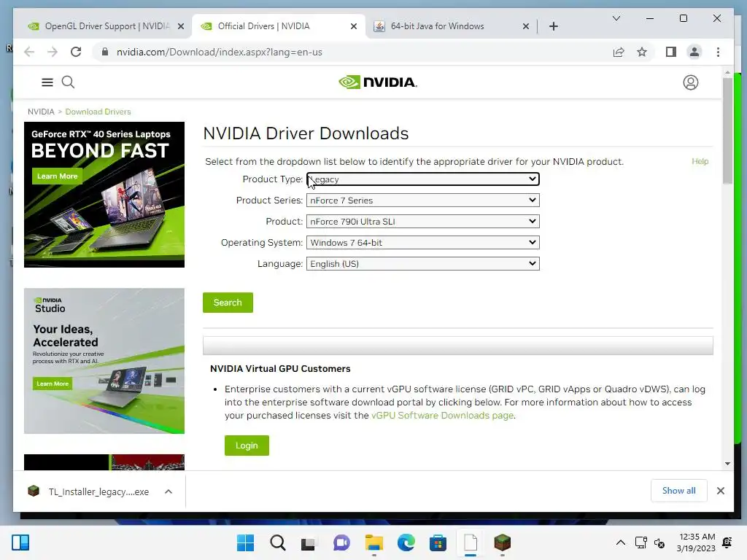Open Task View on the taskbar

309,542
